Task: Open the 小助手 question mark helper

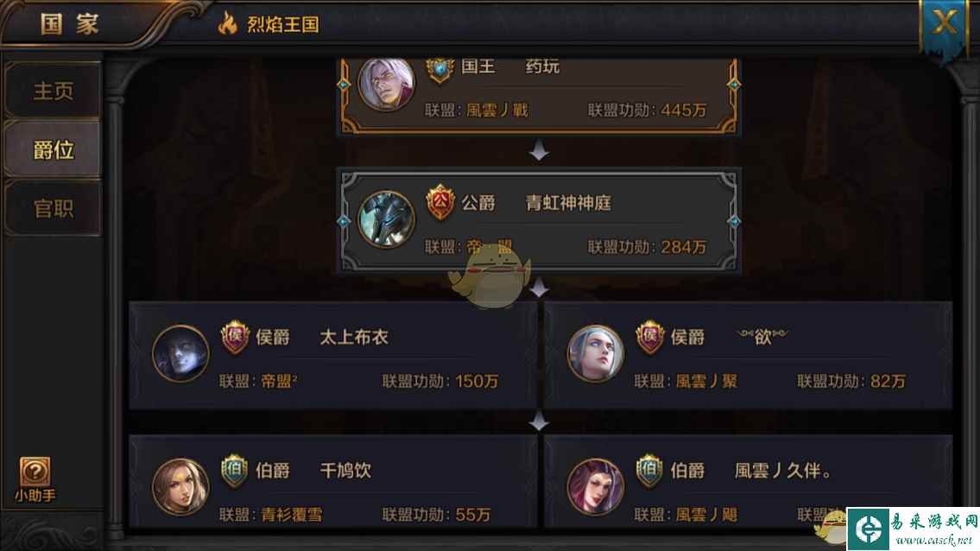Action: point(35,480)
